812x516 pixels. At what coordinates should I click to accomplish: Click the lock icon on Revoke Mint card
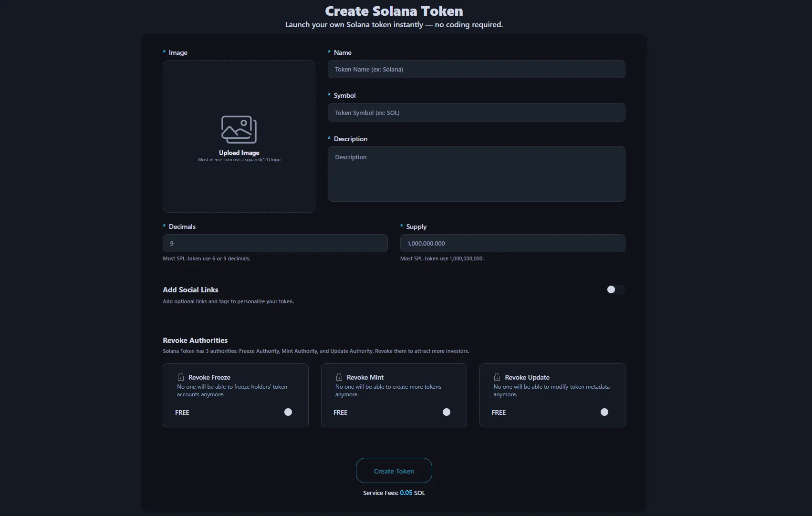click(339, 377)
